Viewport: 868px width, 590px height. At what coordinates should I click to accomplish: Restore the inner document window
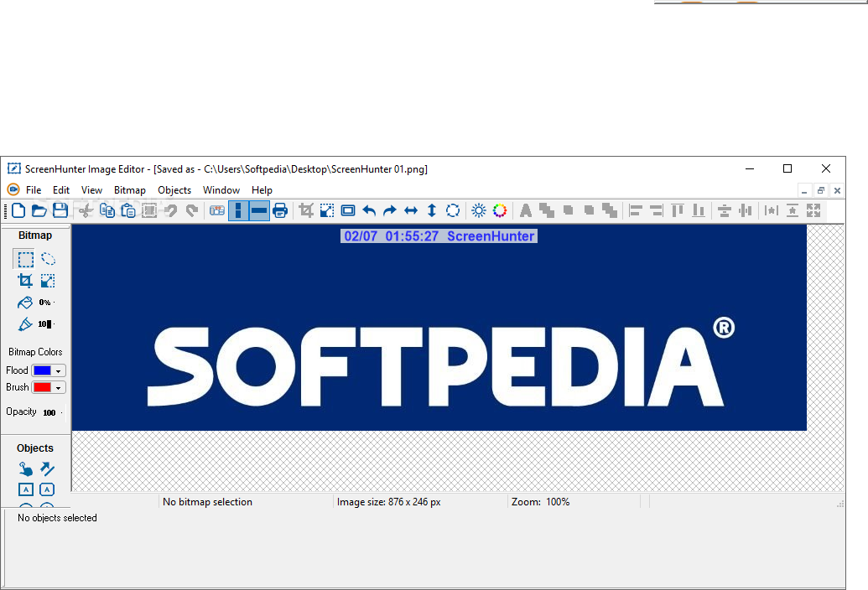821,191
